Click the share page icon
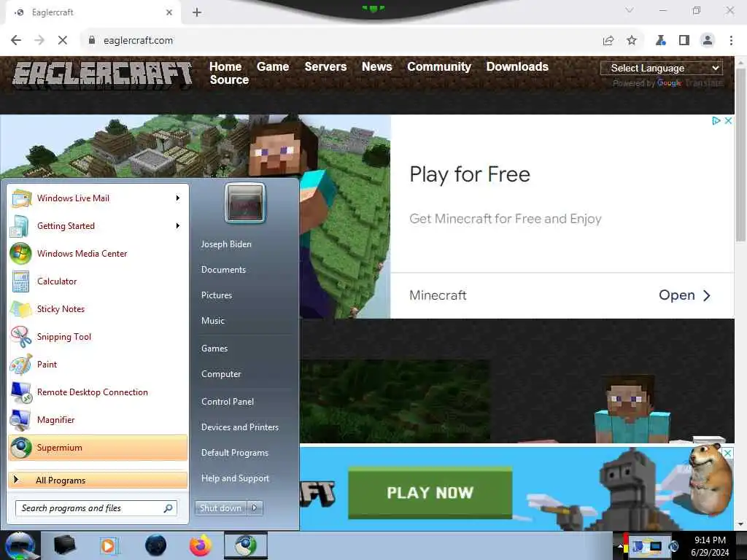747x560 pixels. [x=608, y=41]
